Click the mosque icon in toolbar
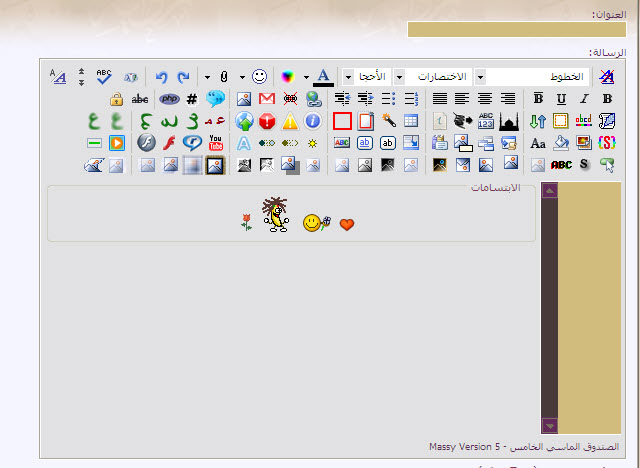The height and width of the screenshot is (468, 640). (x=509, y=121)
